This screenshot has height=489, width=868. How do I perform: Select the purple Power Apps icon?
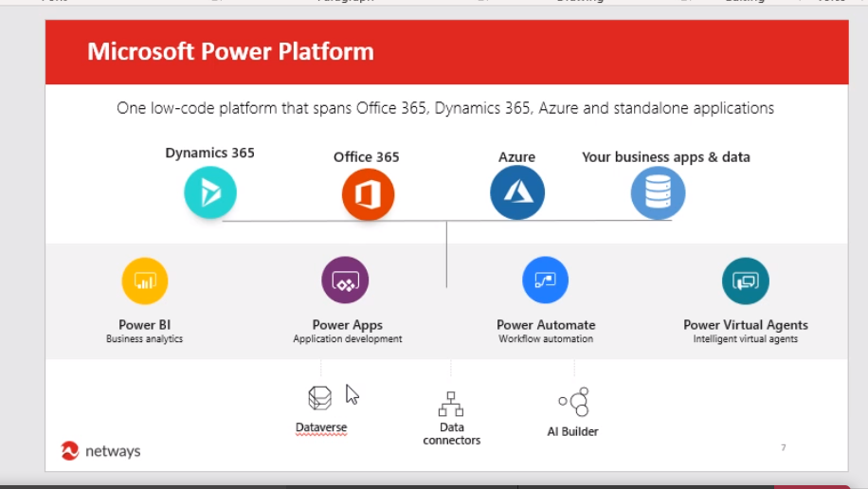click(x=345, y=281)
